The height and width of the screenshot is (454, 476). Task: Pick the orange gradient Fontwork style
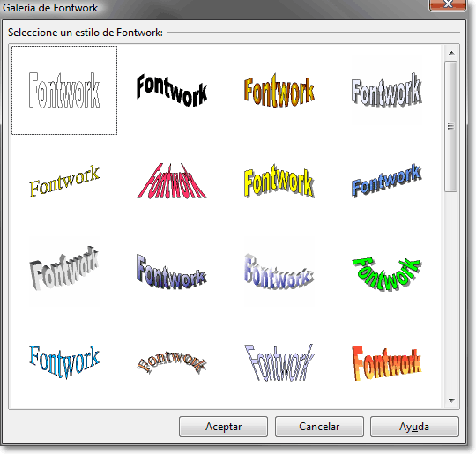279,90
